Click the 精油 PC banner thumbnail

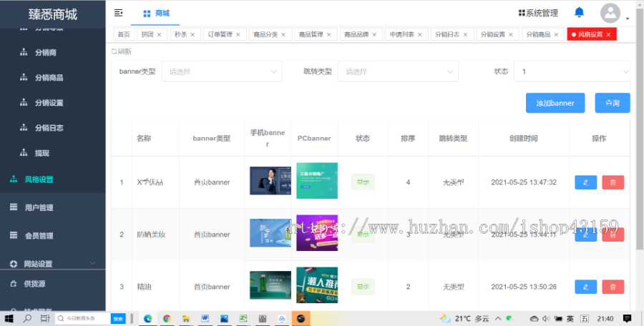317,285
